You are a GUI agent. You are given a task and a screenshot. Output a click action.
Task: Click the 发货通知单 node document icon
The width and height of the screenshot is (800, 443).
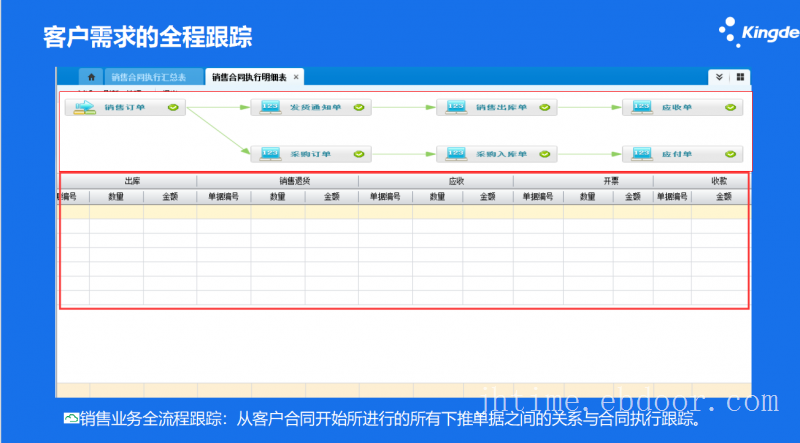(x=270, y=107)
